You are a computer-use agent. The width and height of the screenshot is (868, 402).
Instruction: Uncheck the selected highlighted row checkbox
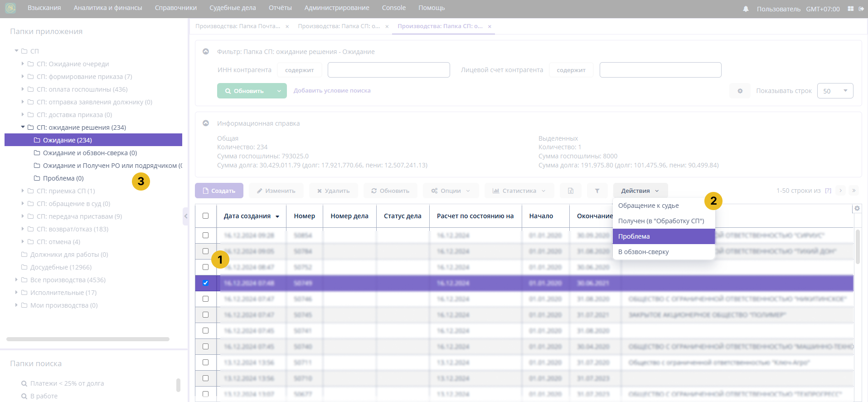point(206,283)
